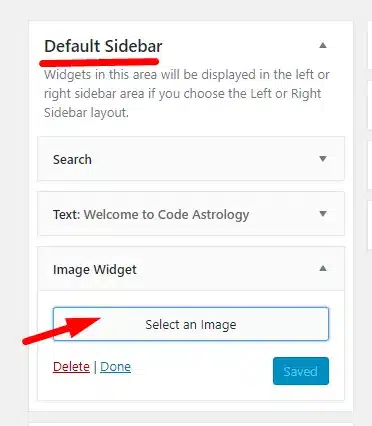Click the Default Sidebar heading
Viewport: 372px width, 426px height.
(103, 46)
